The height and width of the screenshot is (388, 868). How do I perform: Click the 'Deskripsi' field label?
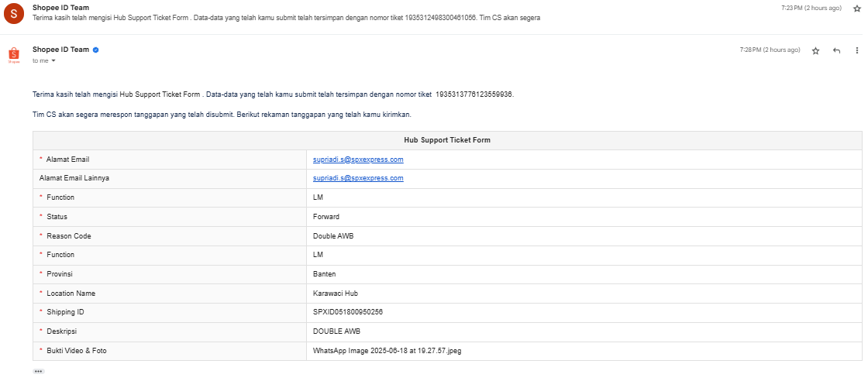click(x=61, y=331)
